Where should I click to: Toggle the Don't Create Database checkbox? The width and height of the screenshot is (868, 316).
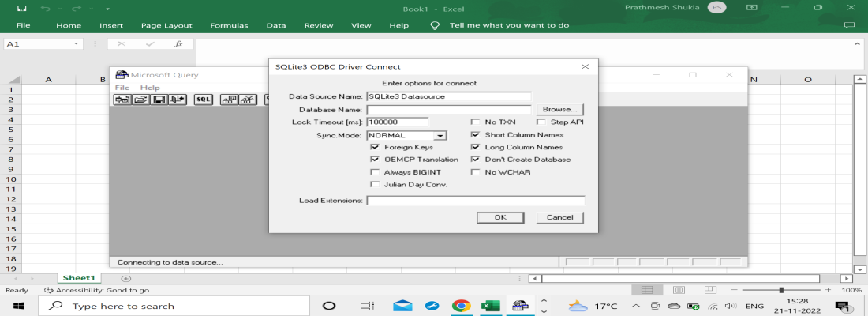click(x=475, y=159)
